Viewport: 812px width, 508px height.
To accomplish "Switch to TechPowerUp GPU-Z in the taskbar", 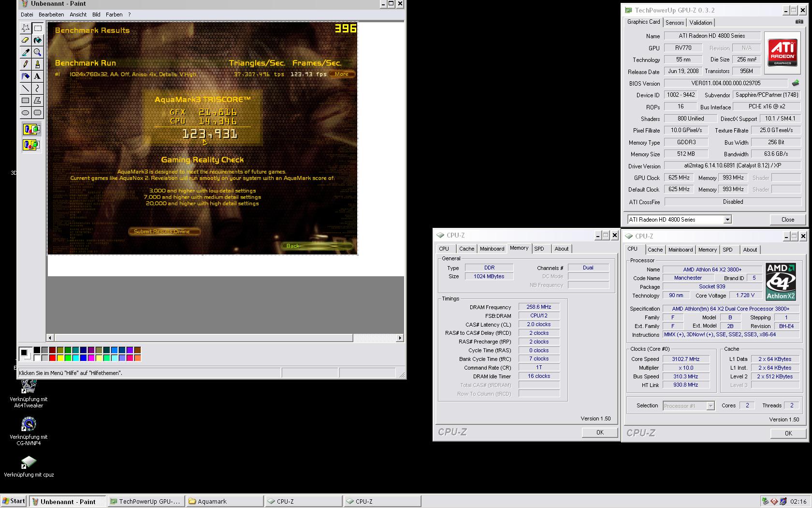I will click(x=145, y=501).
